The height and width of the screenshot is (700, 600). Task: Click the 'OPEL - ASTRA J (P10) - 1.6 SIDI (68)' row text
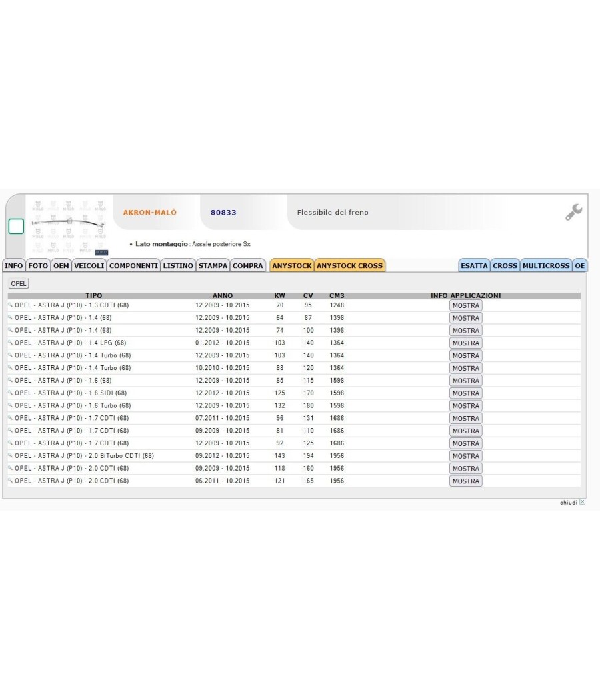[x=71, y=393]
